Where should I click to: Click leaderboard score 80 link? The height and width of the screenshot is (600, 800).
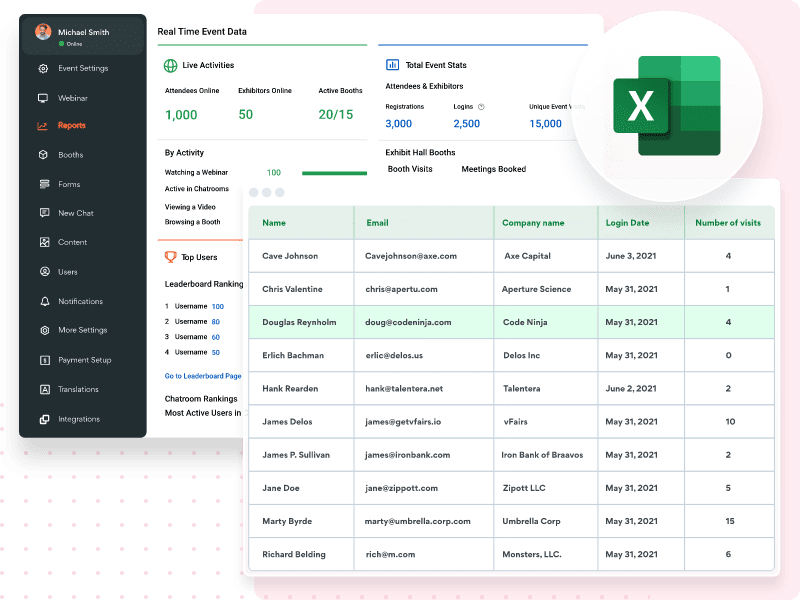(x=216, y=322)
